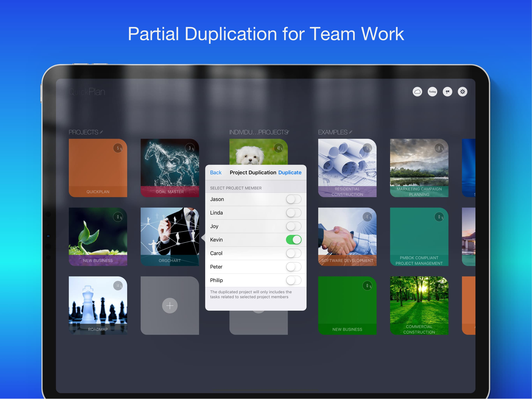Open the announcements megaphone icon
The height and width of the screenshot is (399, 532).
coord(447,92)
